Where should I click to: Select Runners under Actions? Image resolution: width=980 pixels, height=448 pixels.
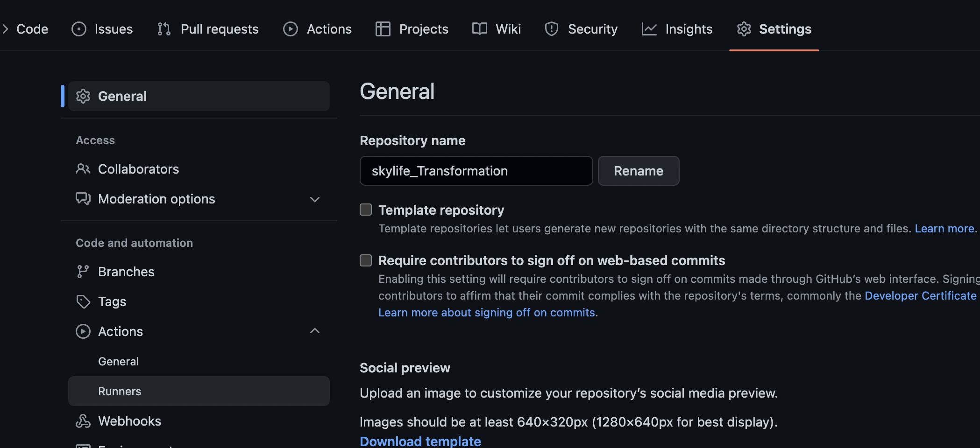pos(120,391)
